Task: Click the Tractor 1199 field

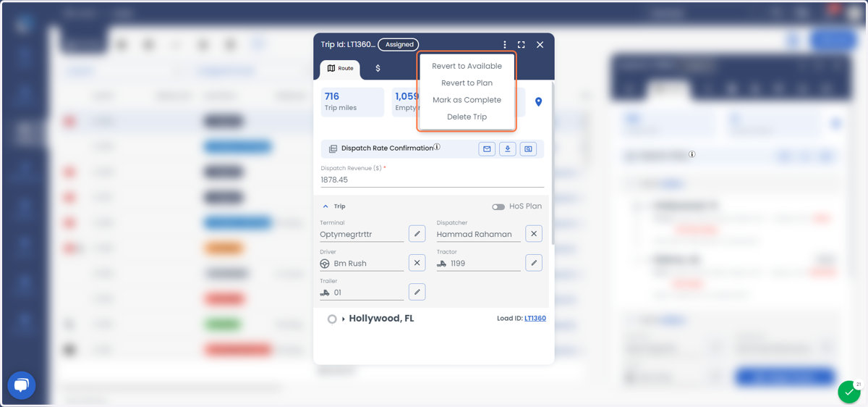Action: 478,264
